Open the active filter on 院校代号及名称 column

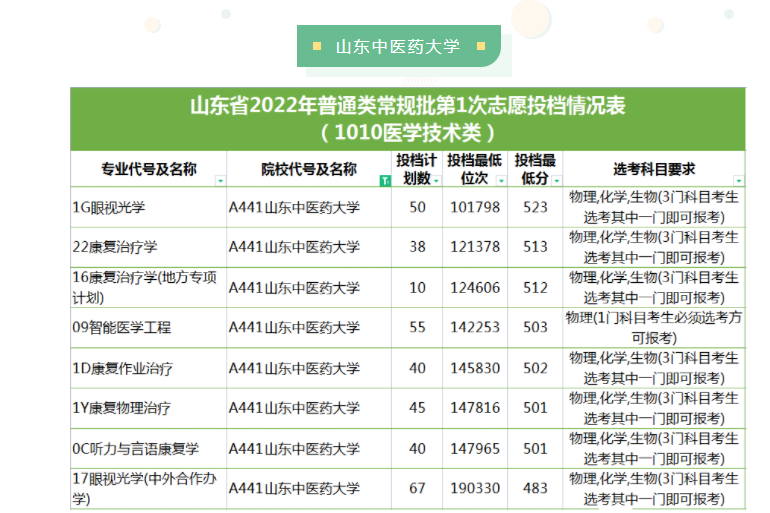click(x=385, y=181)
